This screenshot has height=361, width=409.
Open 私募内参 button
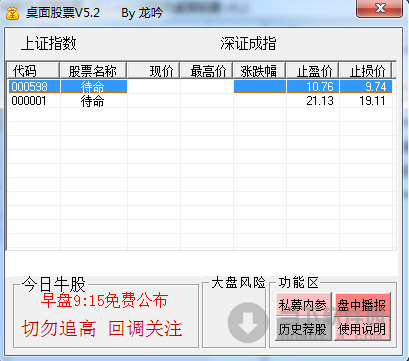(x=303, y=305)
